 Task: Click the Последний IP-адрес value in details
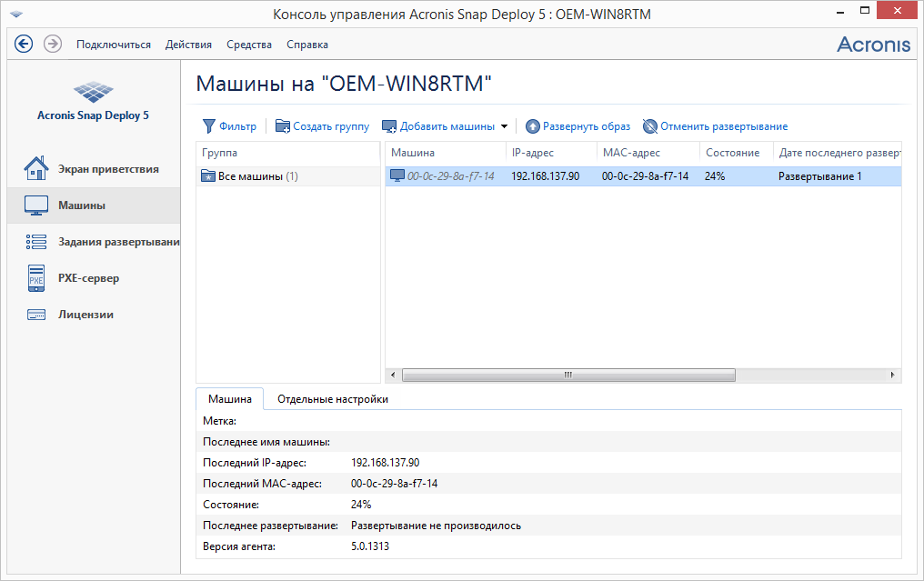tap(386, 463)
